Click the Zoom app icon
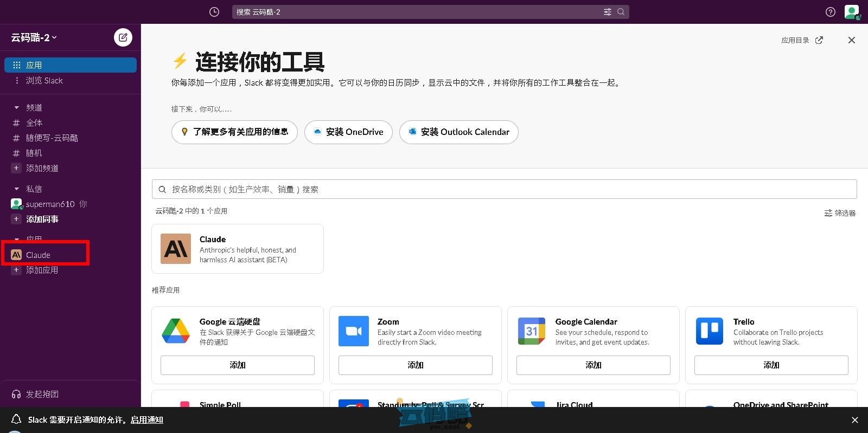868x433 pixels. coord(353,331)
